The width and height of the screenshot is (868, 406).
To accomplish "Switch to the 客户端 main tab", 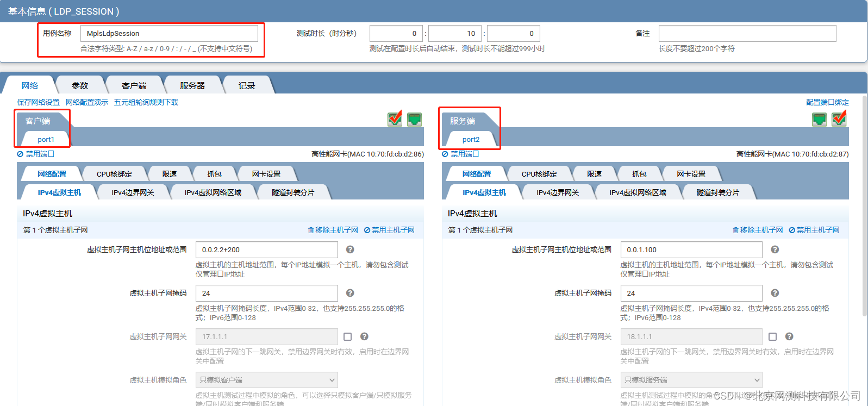I will 134,85.
